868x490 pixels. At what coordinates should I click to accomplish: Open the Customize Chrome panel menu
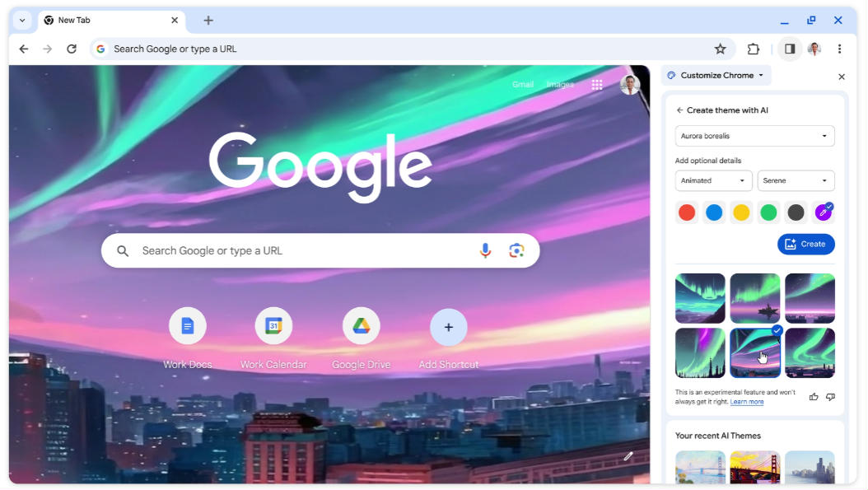tap(716, 75)
